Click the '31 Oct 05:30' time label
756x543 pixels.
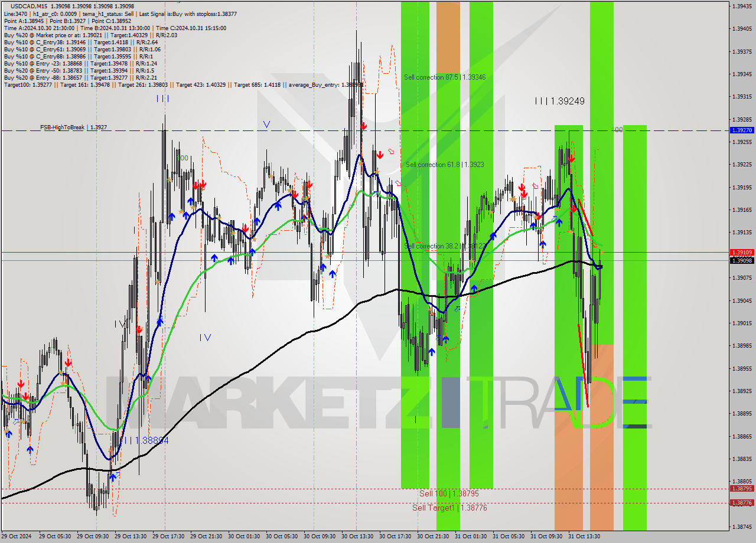coord(510,537)
